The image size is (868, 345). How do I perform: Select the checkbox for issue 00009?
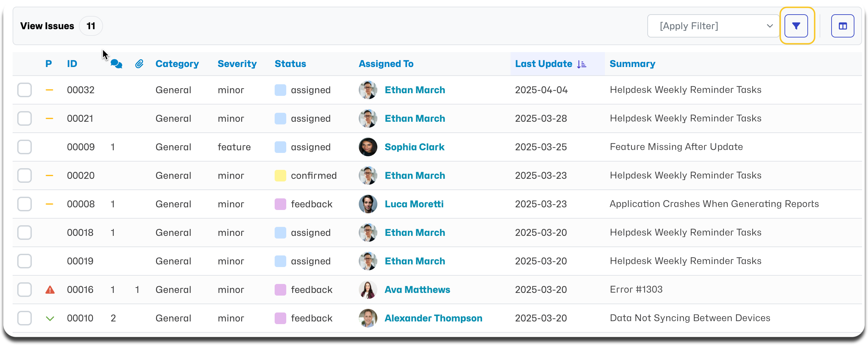tap(25, 147)
